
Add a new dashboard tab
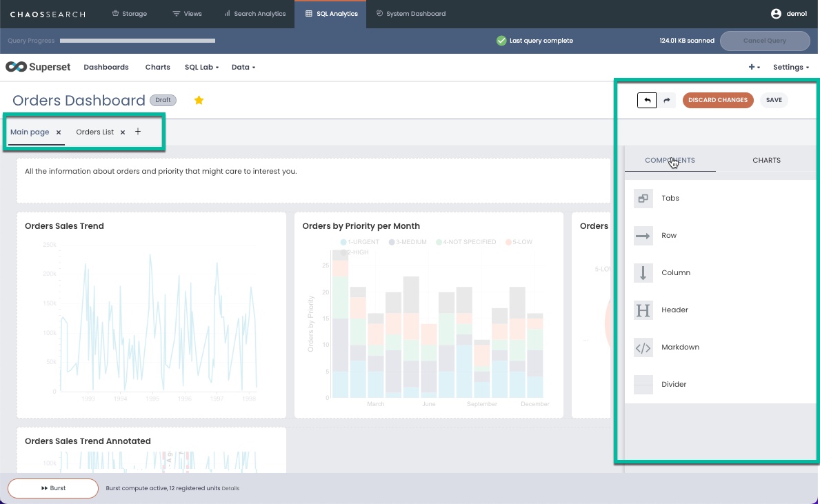[x=137, y=132]
